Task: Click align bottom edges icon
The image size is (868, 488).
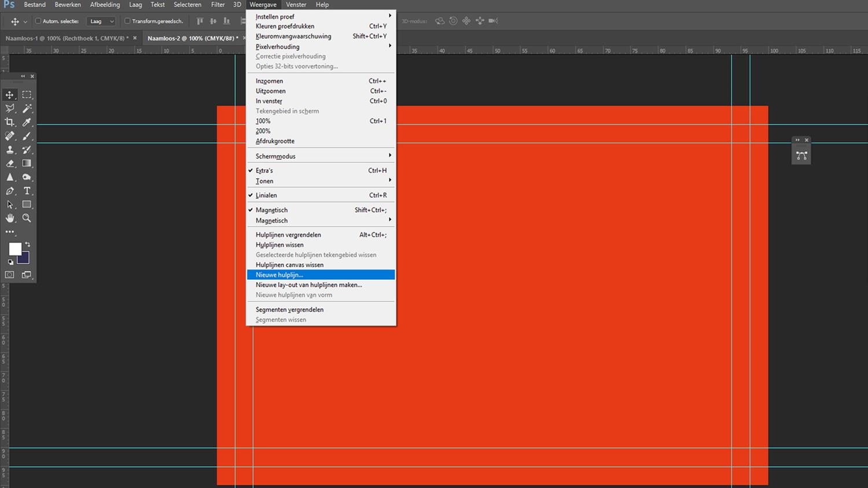Action: click(226, 21)
